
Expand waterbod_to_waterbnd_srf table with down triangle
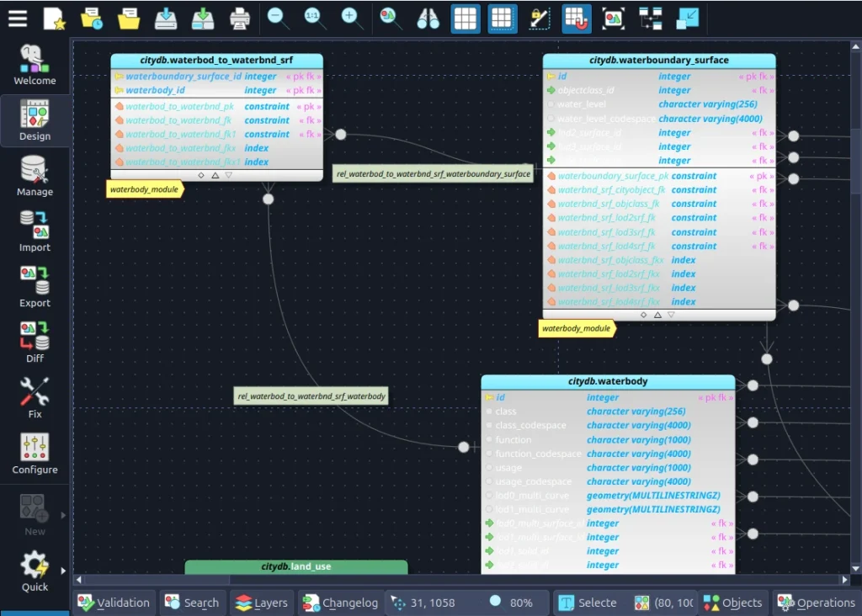coord(229,175)
